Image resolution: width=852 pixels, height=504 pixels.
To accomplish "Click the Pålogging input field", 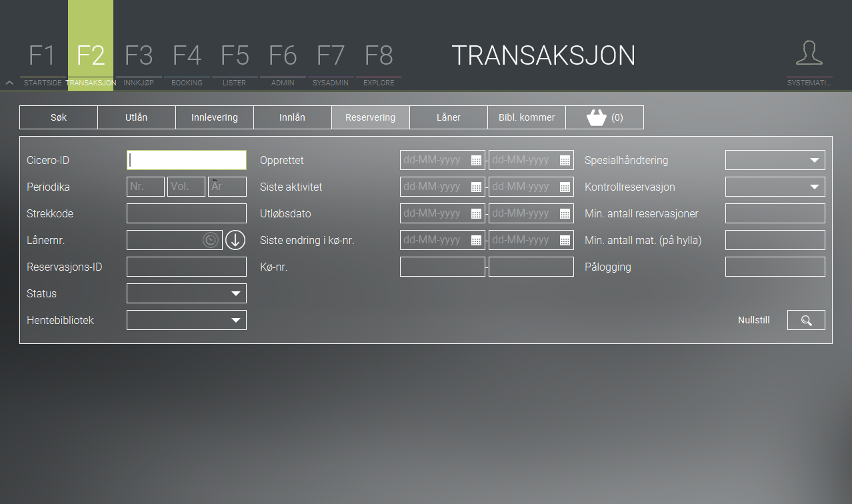I will click(775, 267).
